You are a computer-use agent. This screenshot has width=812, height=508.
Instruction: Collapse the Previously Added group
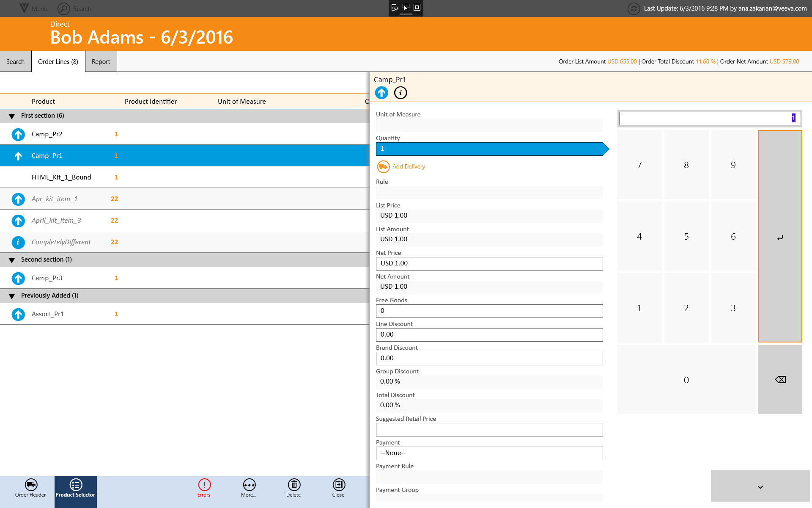(12, 296)
